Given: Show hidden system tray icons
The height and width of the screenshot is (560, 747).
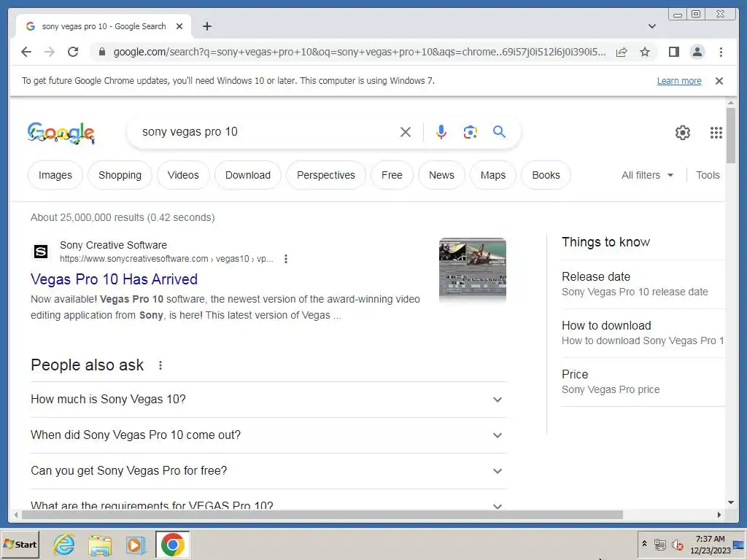Looking at the screenshot, I should pos(644,543).
